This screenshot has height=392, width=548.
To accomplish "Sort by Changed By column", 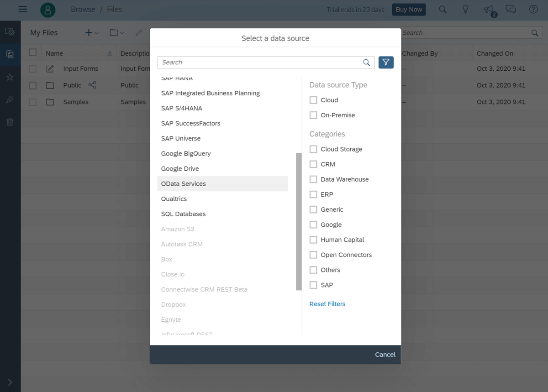I will pyautogui.click(x=420, y=53).
